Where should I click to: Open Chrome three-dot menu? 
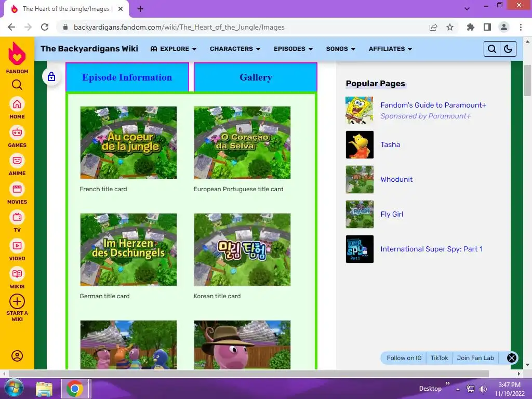coord(521,27)
